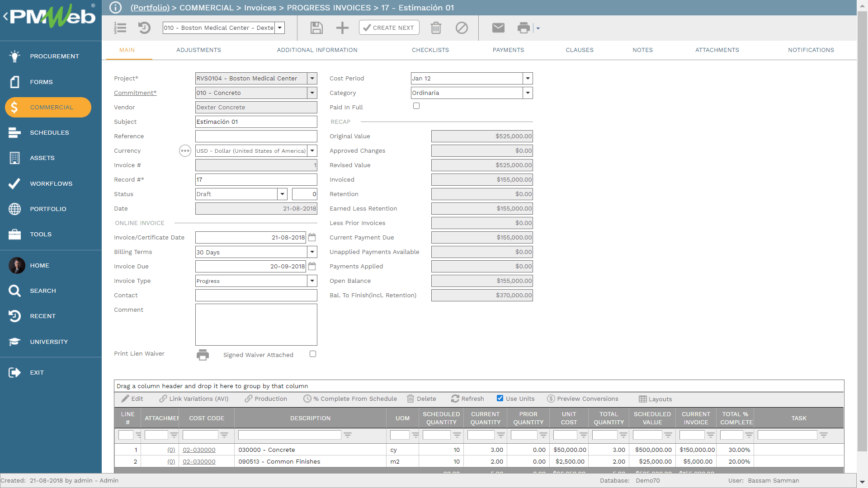Open Description column filter icon
This screenshot has height=488, width=868.
[348, 435]
